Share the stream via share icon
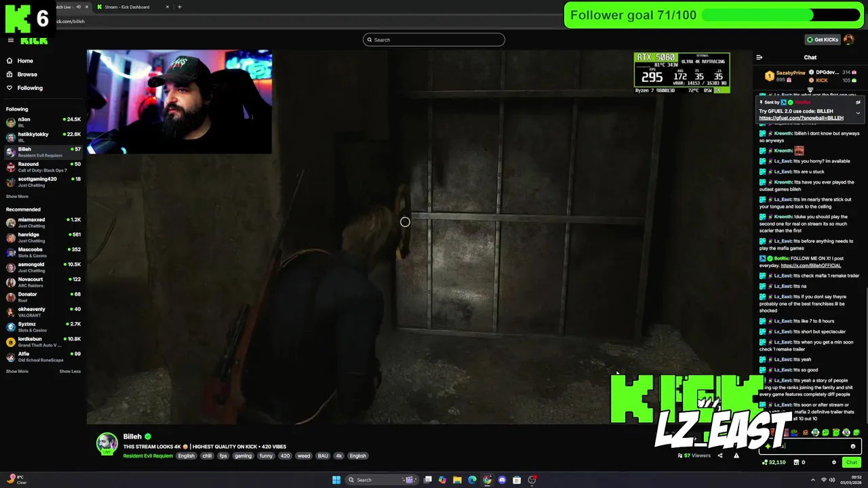 720,455
